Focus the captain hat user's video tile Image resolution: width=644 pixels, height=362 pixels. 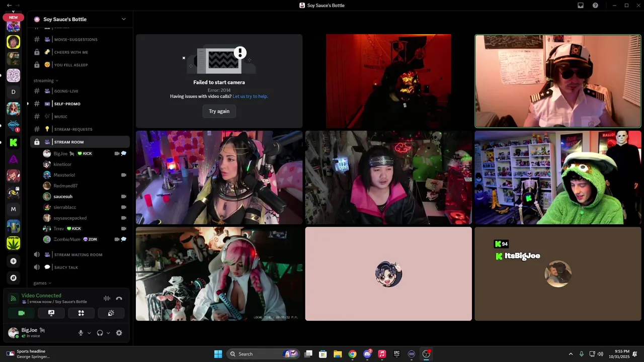point(558,81)
